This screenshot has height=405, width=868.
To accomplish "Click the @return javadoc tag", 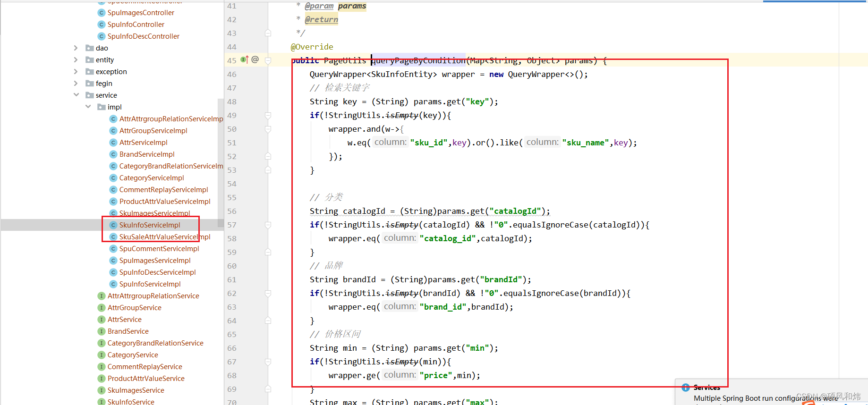I will click(x=321, y=19).
